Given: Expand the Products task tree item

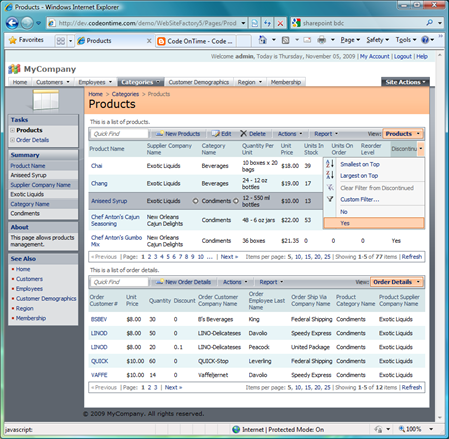Looking at the screenshot, I should pyautogui.click(x=12, y=130).
